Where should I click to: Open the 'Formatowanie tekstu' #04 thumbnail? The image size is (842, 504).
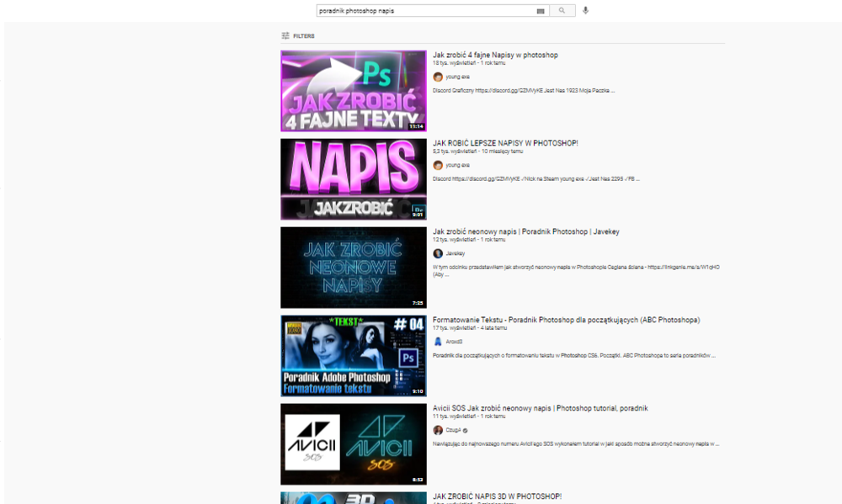[x=354, y=356]
